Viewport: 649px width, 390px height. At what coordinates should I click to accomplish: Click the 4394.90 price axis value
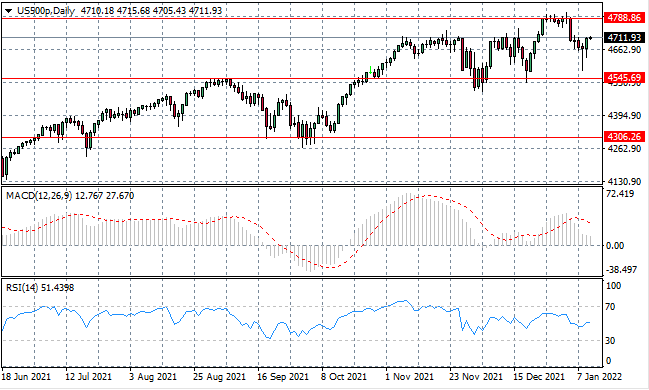pyautogui.click(x=624, y=116)
